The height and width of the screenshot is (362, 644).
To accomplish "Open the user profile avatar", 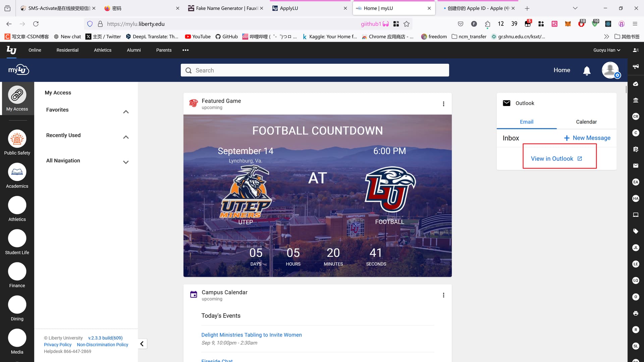I will click(610, 70).
